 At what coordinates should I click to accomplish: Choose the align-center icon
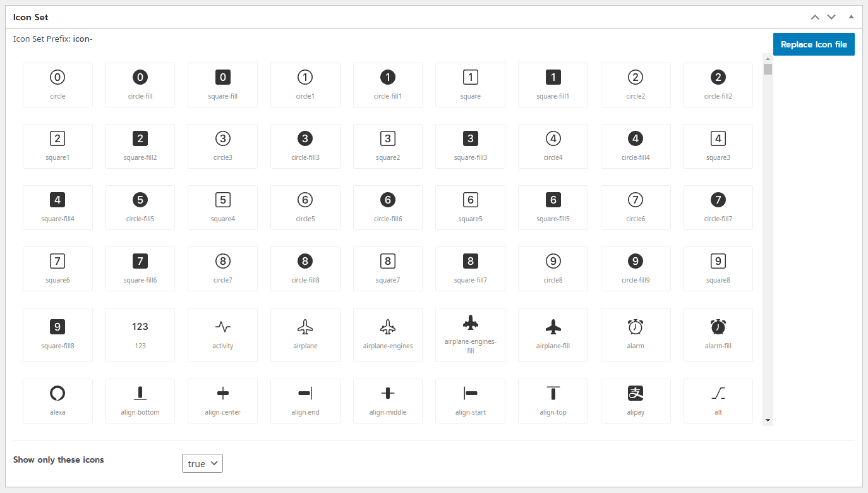222,400
